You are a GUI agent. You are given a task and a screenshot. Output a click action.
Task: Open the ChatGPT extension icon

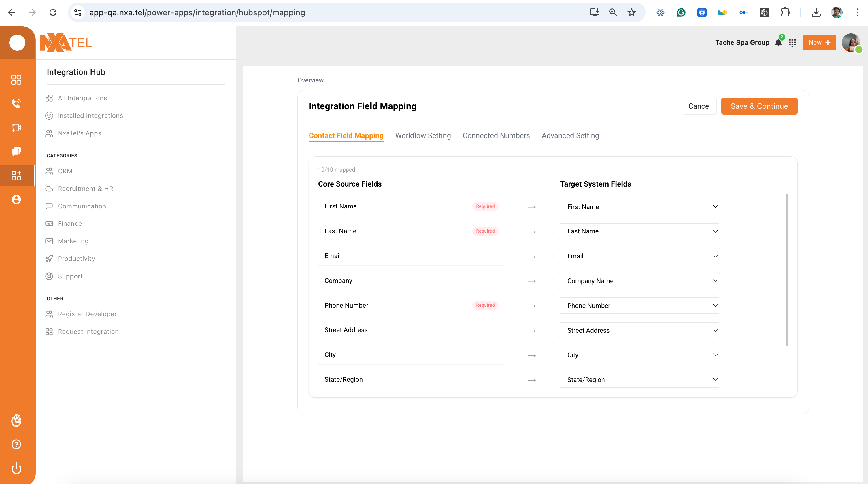click(764, 12)
